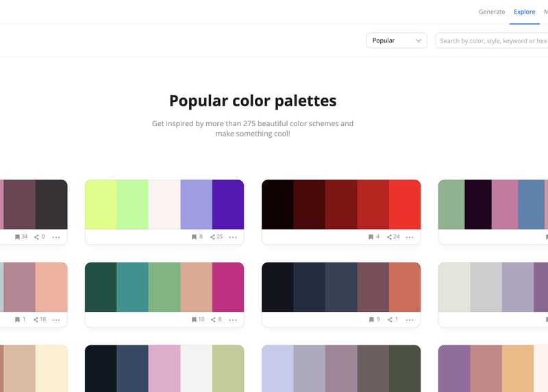
Task: Share the green teal magenta palette
Action: 212,319
